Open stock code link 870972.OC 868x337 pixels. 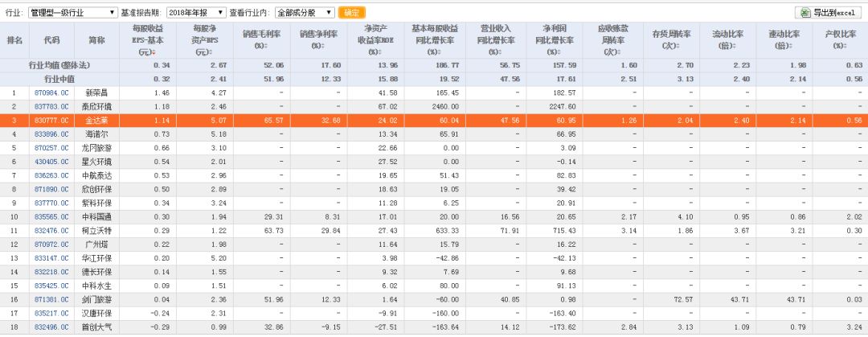(x=51, y=245)
